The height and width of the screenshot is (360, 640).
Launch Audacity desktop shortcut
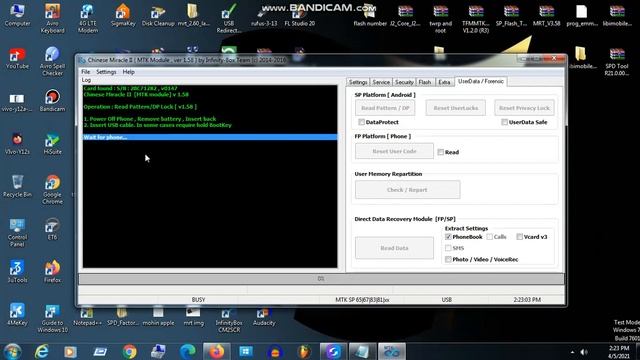pos(264,317)
